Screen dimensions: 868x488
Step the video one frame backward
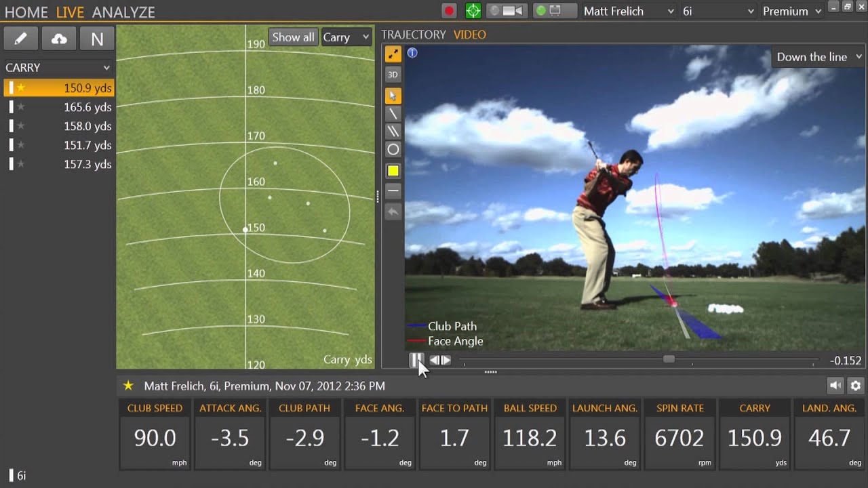tap(435, 361)
